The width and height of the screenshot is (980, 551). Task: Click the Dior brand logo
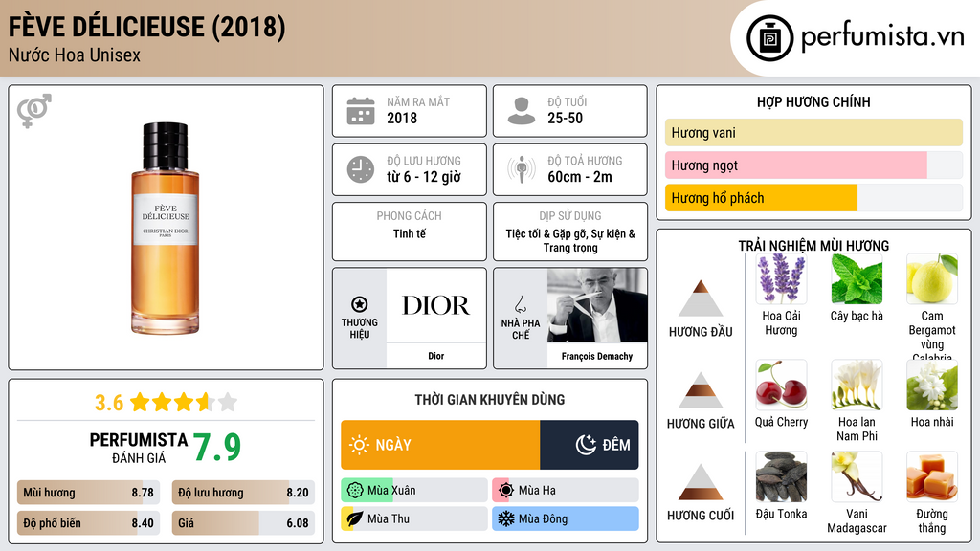[435, 305]
